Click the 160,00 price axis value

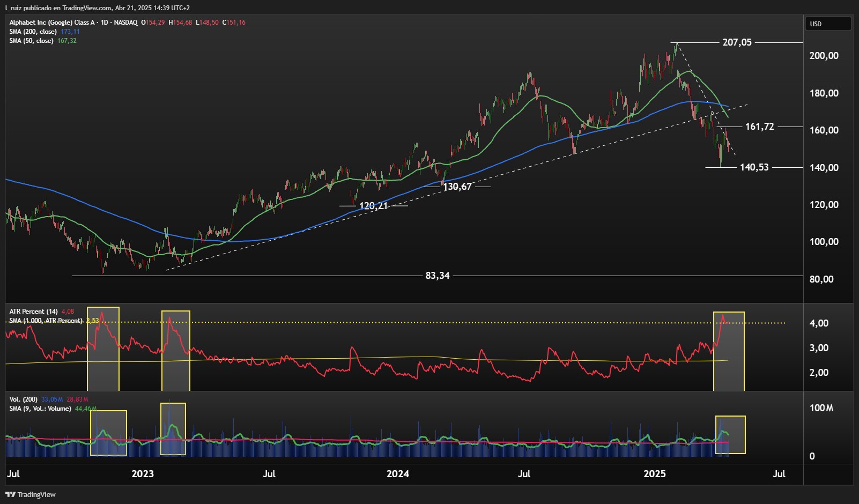click(x=824, y=130)
